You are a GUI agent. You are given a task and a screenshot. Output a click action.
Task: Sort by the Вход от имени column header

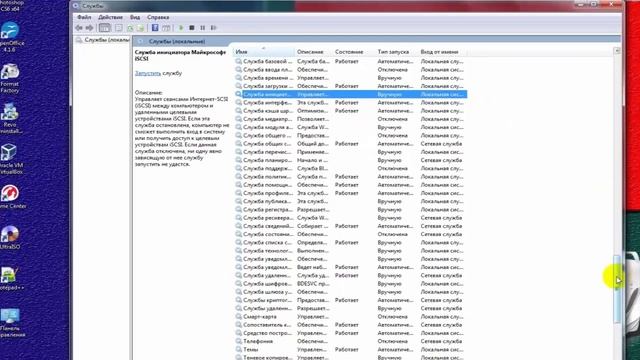(442, 52)
